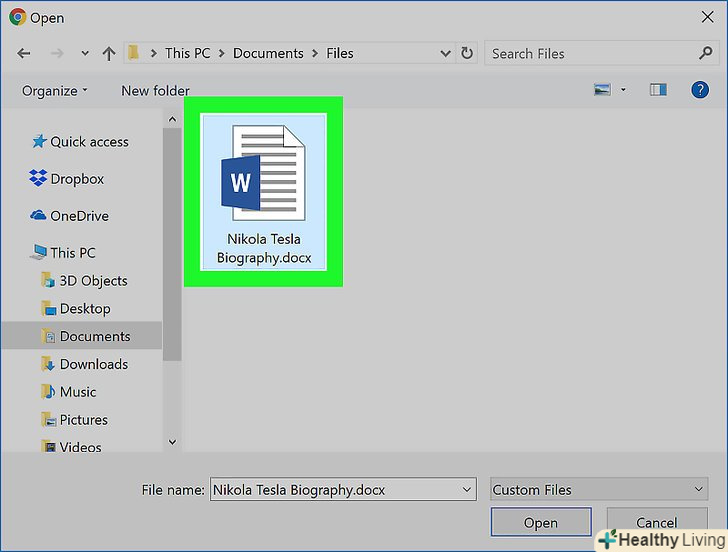The image size is (728, 552).
Task: Expand the File name dropdown arrow
Action: click(x=467, y=489)
